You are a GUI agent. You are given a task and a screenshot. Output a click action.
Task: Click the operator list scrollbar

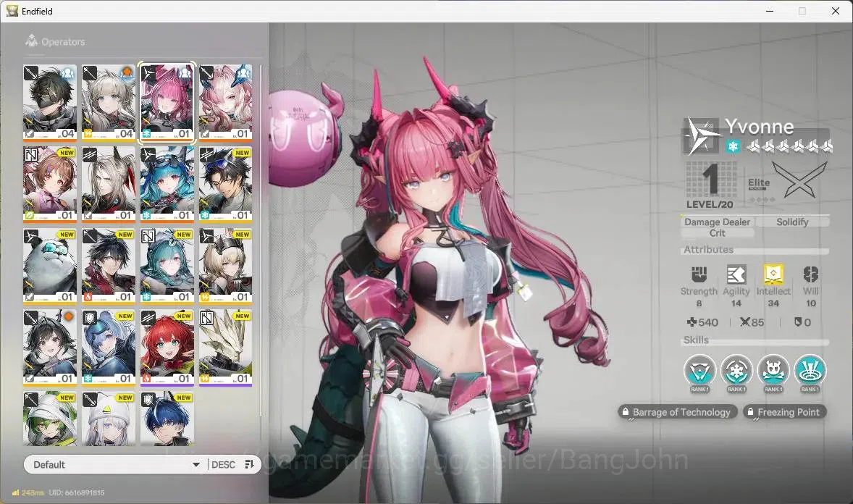(x=261, y=241)
